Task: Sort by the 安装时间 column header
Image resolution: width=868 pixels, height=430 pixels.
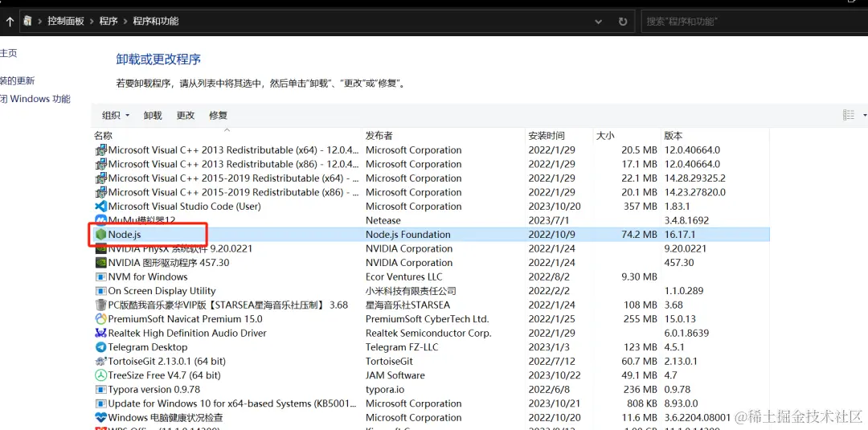Action: click(547, 136)
